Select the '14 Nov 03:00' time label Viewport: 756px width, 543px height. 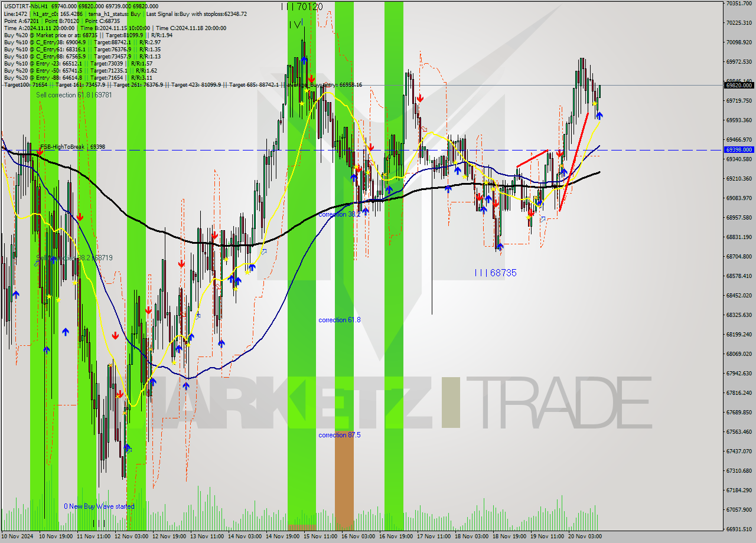(245, 537)
